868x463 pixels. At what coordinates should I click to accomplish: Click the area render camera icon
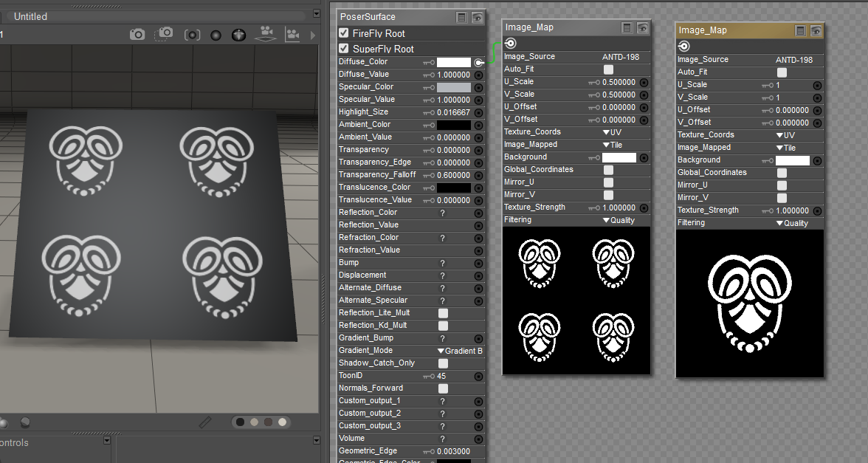165,33
